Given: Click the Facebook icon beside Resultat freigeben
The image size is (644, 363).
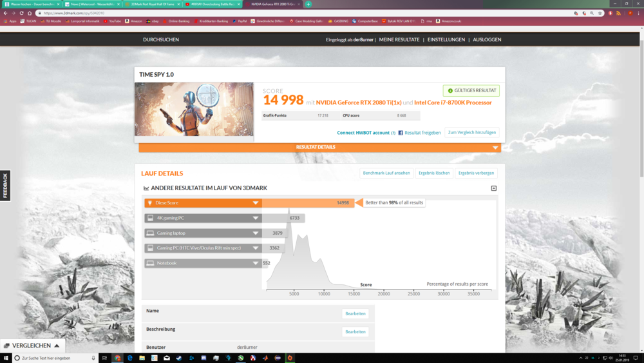Looking at the screenshot, I should [x=401, y=133].
